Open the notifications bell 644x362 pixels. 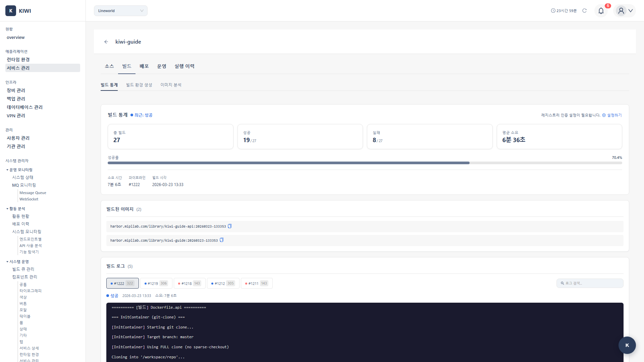point(601,11)
